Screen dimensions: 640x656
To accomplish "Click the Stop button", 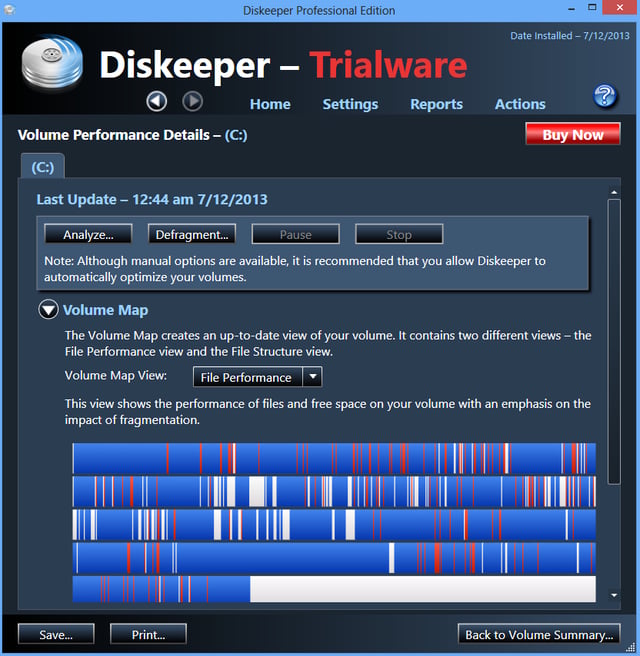I will click(399, 234).
